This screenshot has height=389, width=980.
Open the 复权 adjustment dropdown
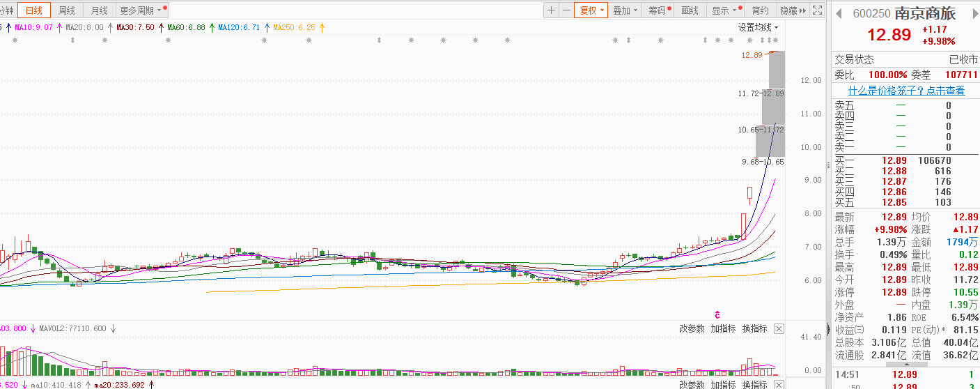[x=591, y=10]
